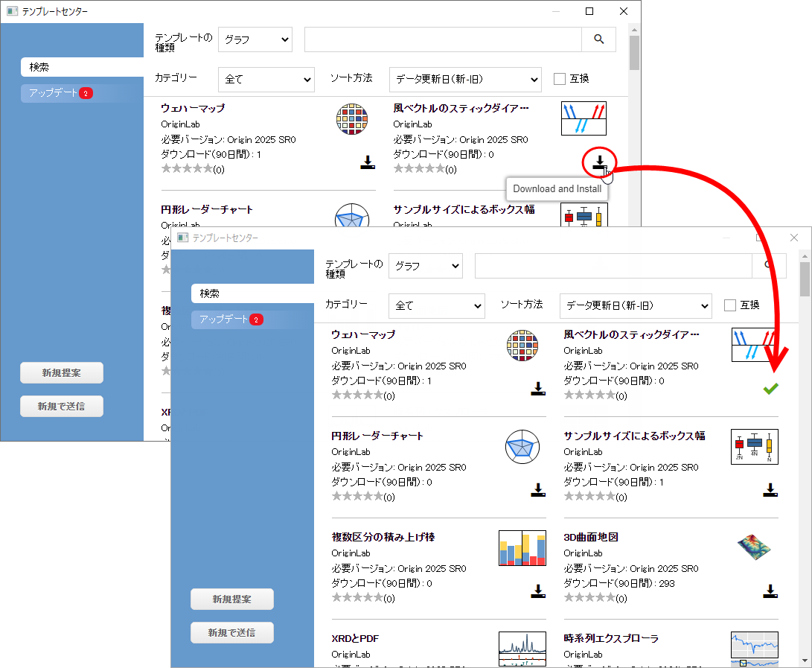The width and height of the screenshot is (812, 668).
Task: Open テンプレートの種類 dropdown in back window
Action: click(x=255, y=39)
